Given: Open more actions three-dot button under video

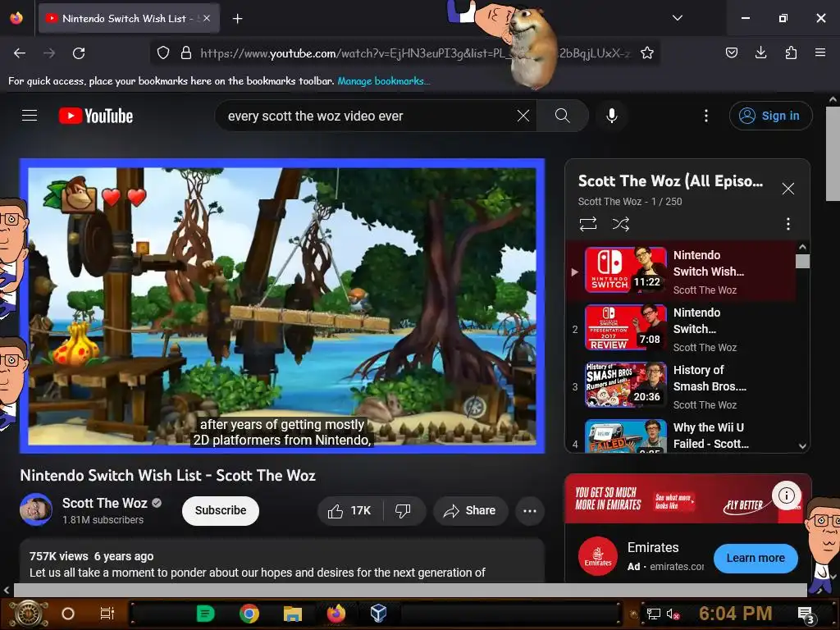Looking at the screenshot, I should pos(530,510).
